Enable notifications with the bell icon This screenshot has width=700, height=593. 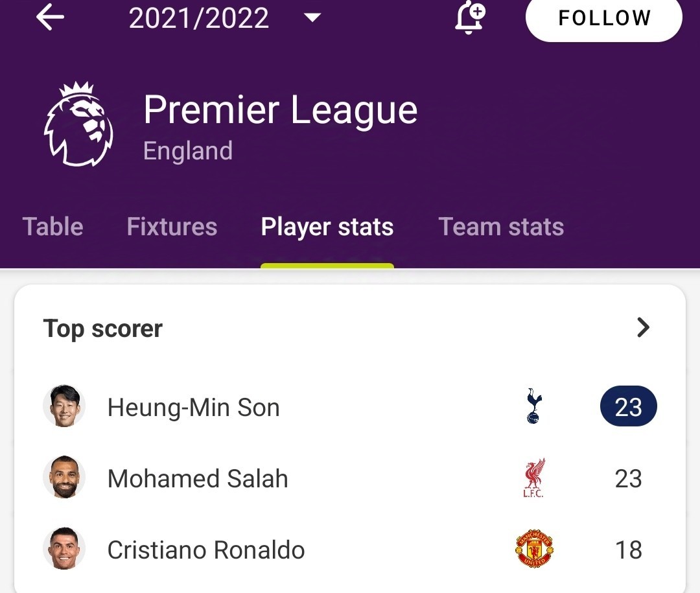coord(470,17)
